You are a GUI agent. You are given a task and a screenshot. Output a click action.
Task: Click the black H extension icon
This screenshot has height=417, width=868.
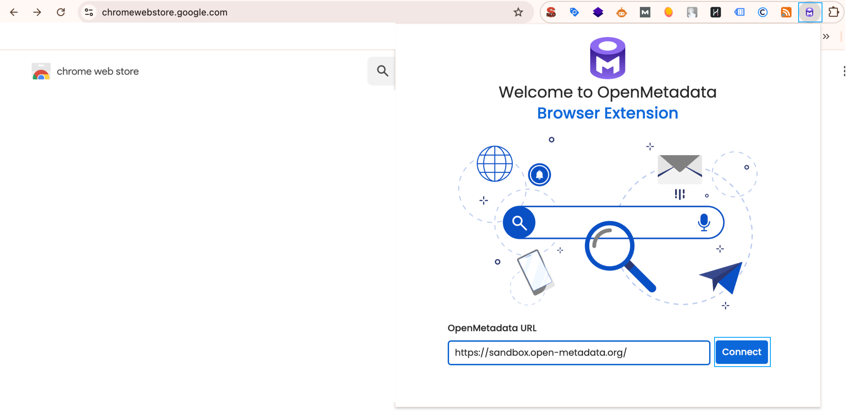pyautogui.click(x=716, y=12)
